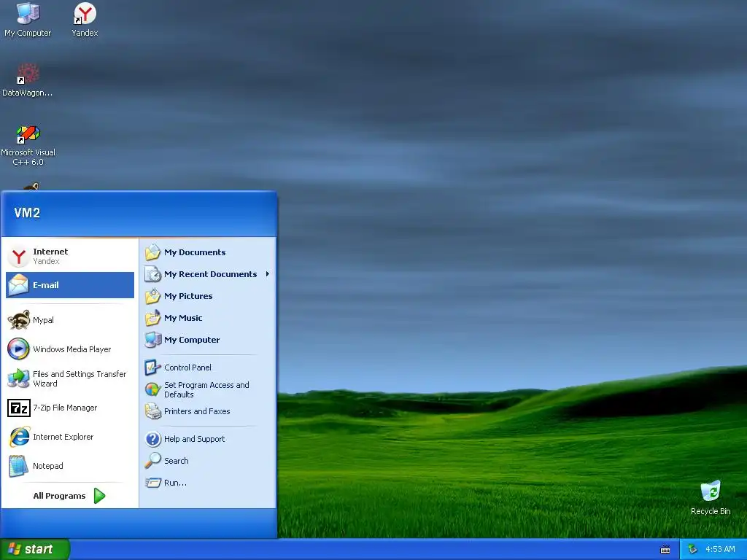The image size is (747, 560).
Task: Open Set Program Access and Defaults
Action: click(207, 389)
